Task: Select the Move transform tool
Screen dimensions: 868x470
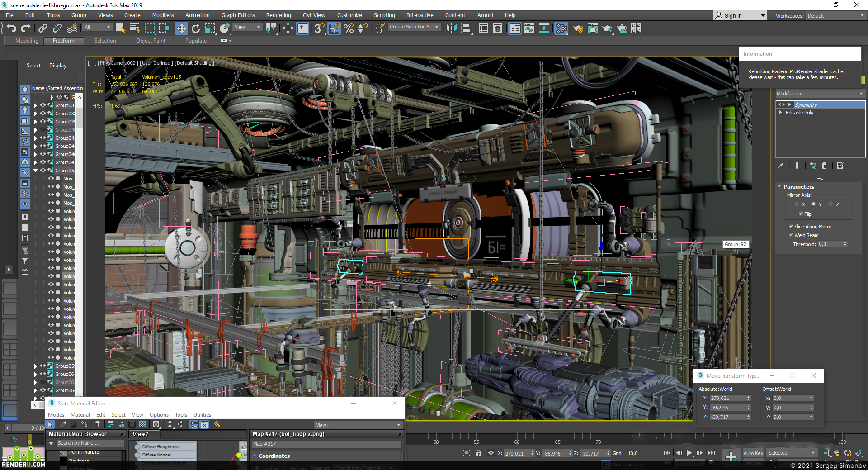Action: tap(181, 28)
